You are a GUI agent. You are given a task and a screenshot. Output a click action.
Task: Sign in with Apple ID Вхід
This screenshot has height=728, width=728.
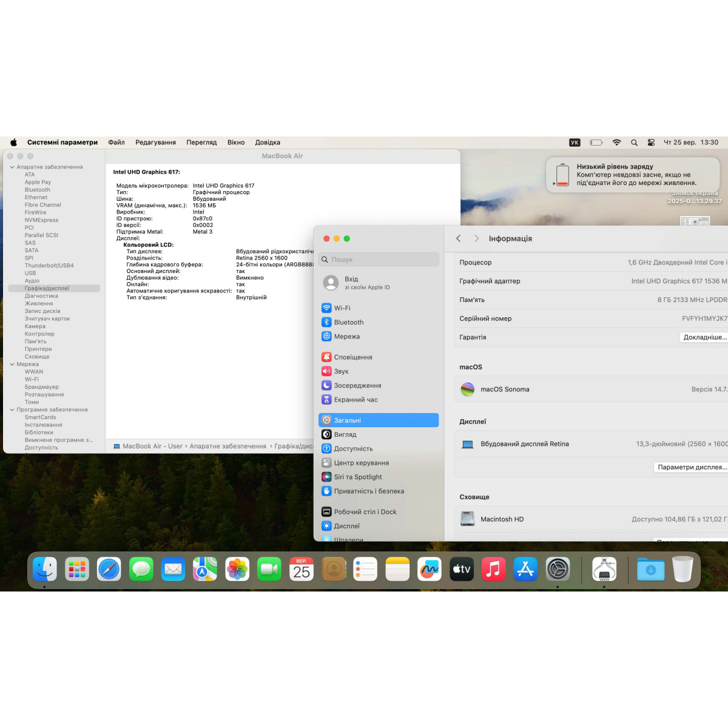tap(379, 283)
